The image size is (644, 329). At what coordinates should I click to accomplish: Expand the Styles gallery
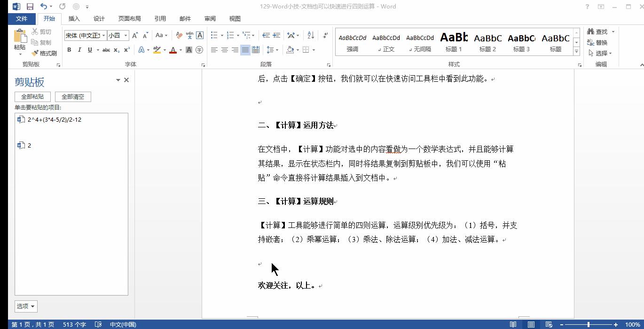[576, 52]
